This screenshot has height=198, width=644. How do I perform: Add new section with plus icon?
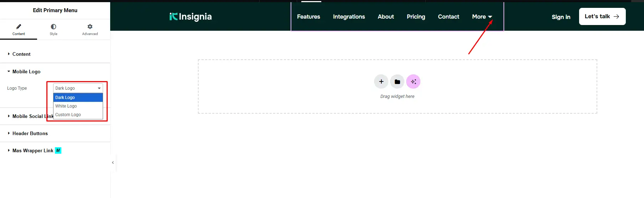381,81
